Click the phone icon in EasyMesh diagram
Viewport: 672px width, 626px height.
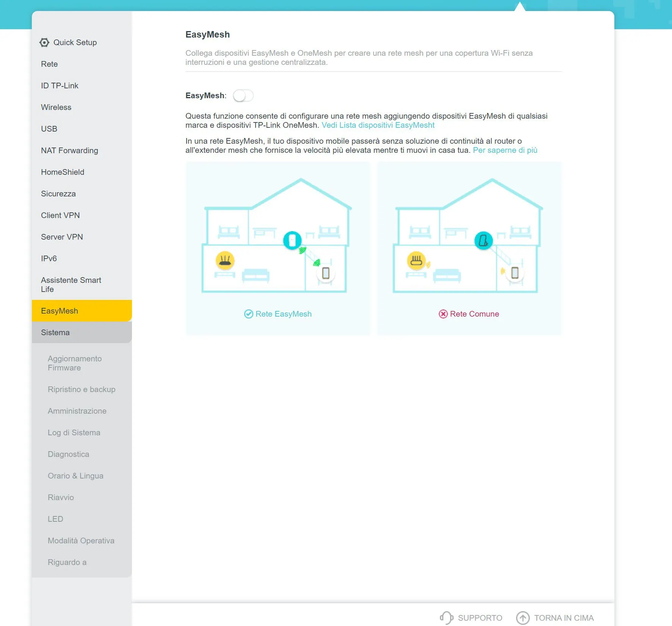326,273
